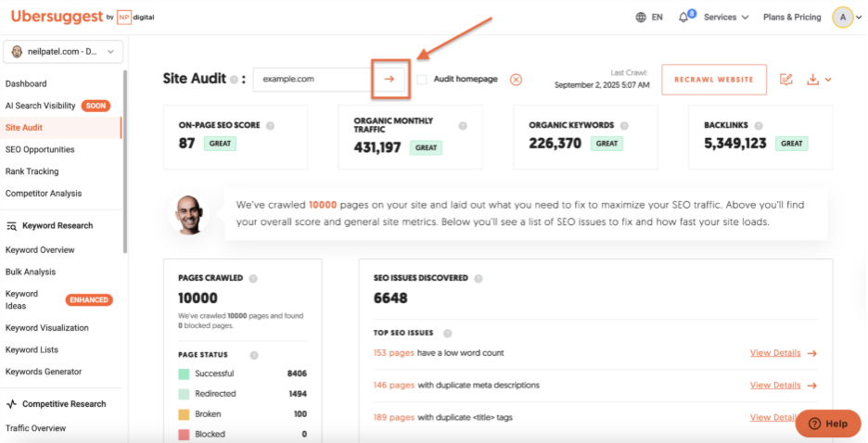Click Neil Patel photo beside crawl message
868x443 pixels.
[x=189, y=214]
